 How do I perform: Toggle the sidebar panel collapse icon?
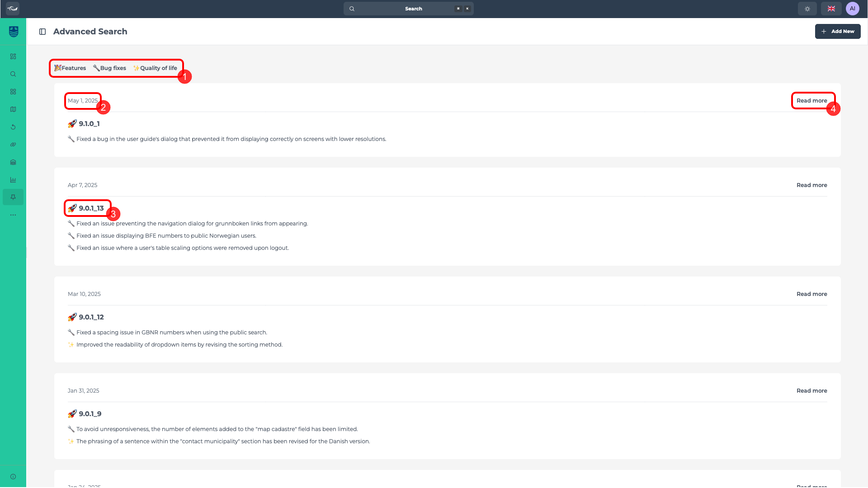(x=42, y=32)
